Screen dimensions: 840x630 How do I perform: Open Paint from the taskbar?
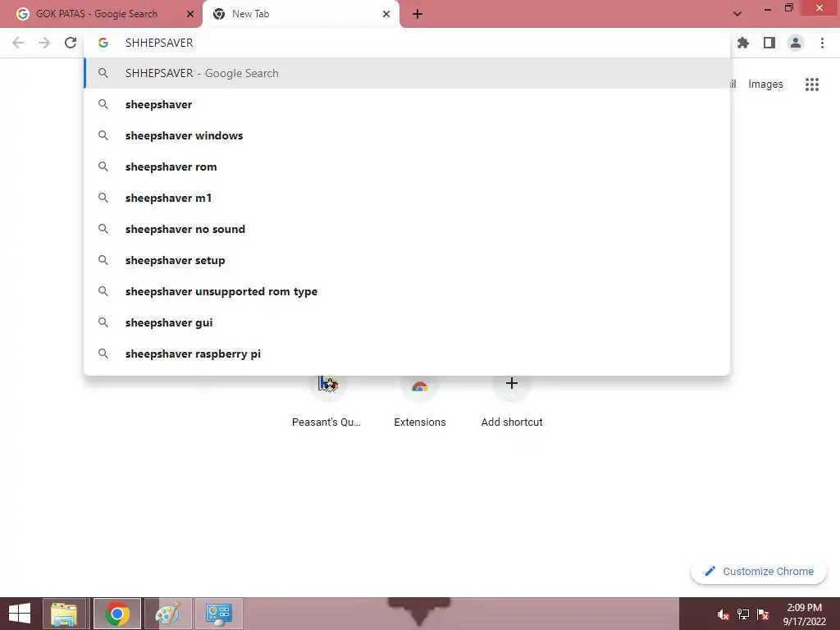click(x=167, y=614)
